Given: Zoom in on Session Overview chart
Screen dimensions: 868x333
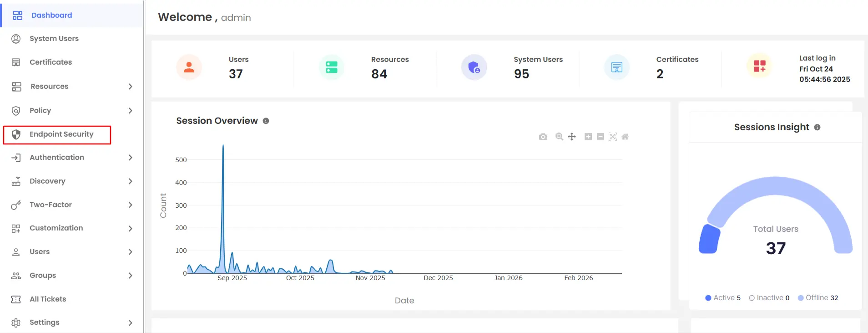Looking at the screenshot, I should pos(588,137).
